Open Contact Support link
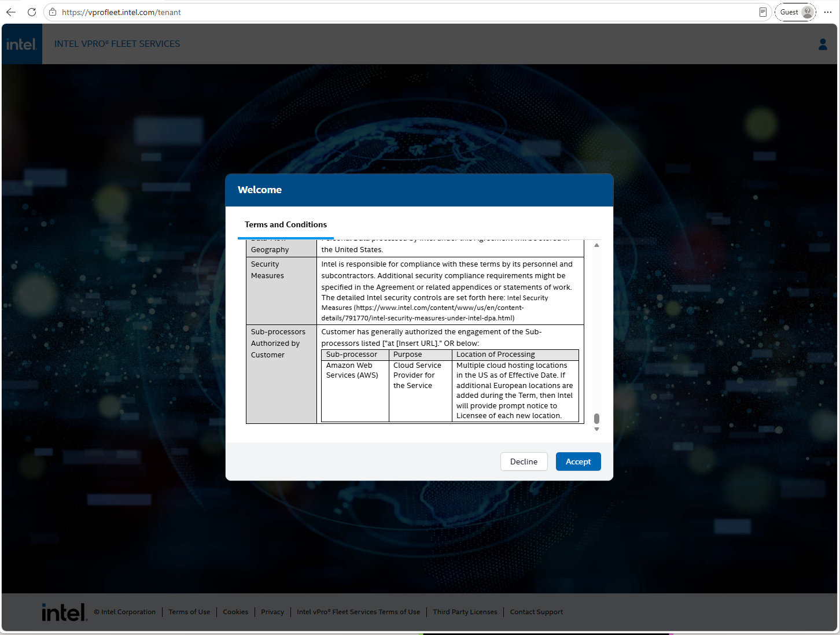This screenshot has height=635, width=840. click(x=536, y=612)
